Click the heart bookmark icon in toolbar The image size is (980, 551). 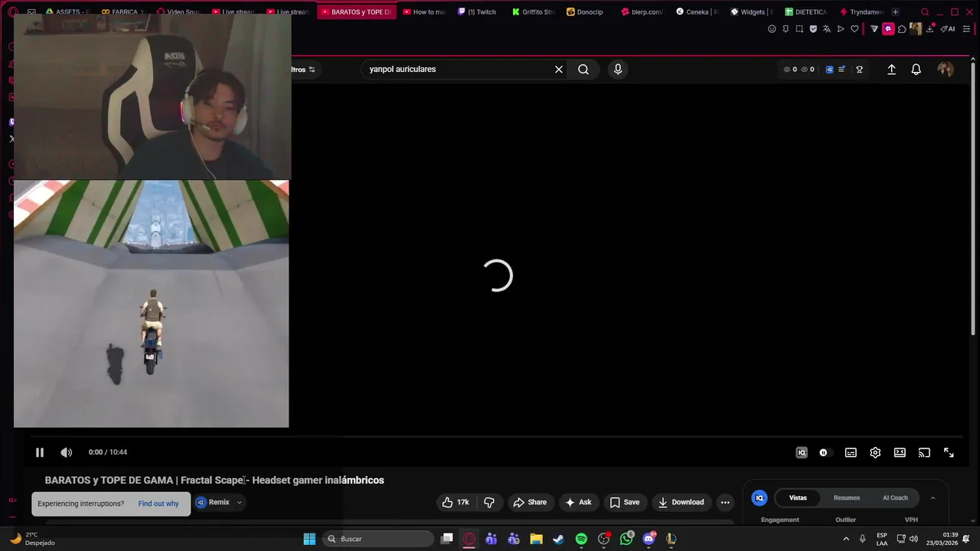tap(854, 29)
